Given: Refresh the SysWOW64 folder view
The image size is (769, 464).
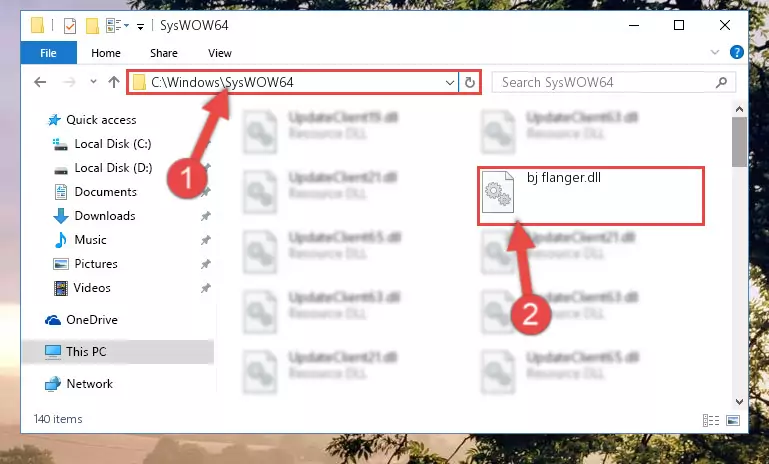Looking at the screenshot, I should click(x=469, y=82).
